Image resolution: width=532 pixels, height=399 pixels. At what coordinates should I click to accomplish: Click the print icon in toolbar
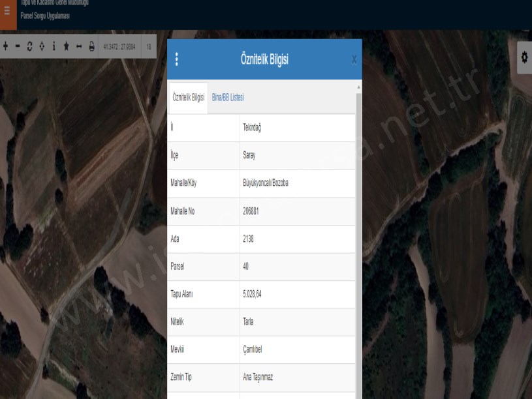(91, 47)
